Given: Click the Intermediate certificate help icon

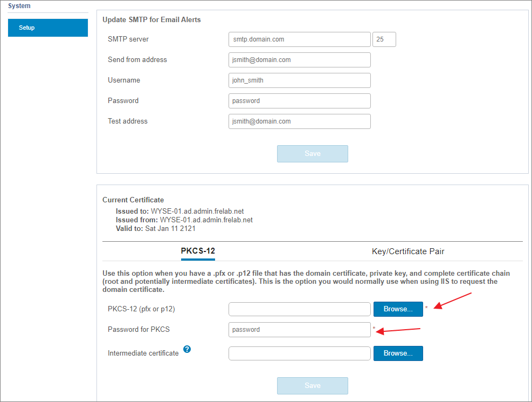Looking at the screenshot, I should click(x=187, y=349).
